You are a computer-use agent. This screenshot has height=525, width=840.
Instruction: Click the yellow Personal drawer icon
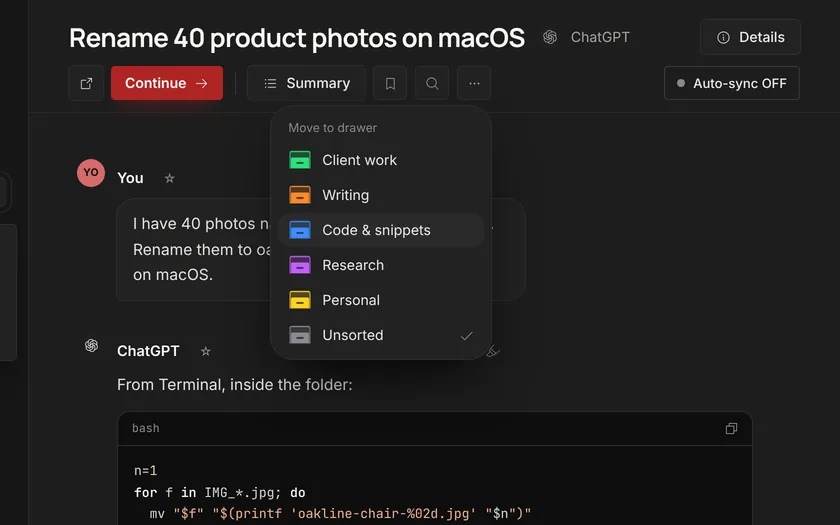[x=300, y=300]
